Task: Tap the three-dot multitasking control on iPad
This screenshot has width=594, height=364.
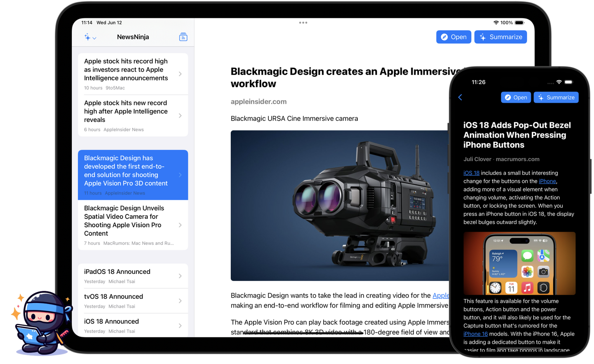Action: 303,23
